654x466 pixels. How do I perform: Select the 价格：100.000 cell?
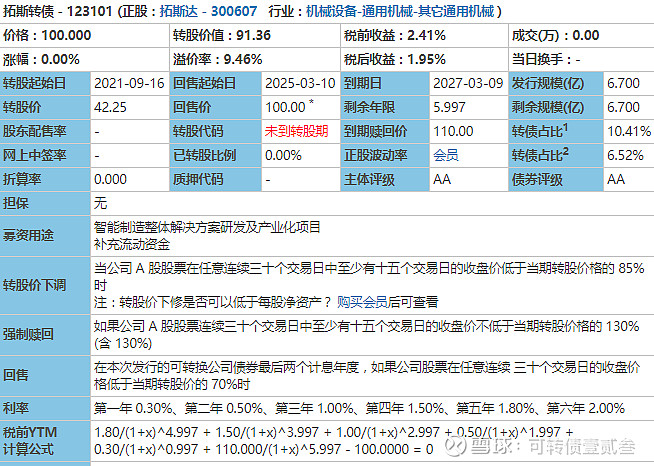point(85,35)
